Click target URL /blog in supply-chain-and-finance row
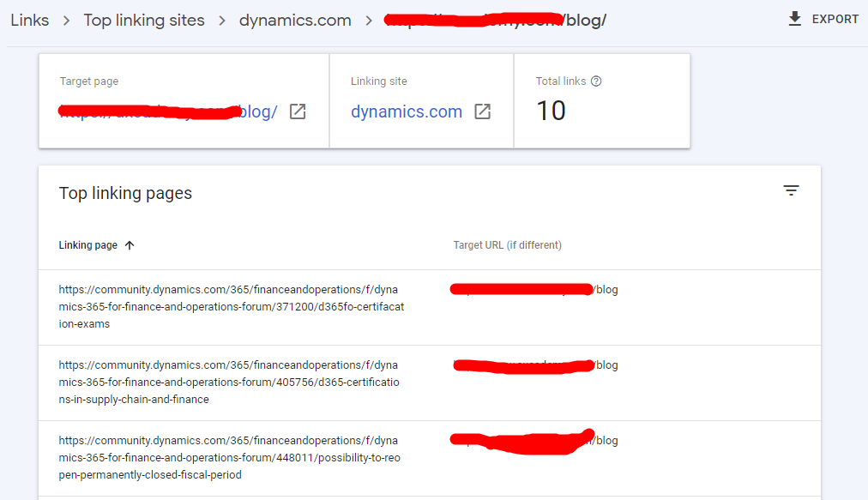The image size is (868, 500). (x=535, y=365)
